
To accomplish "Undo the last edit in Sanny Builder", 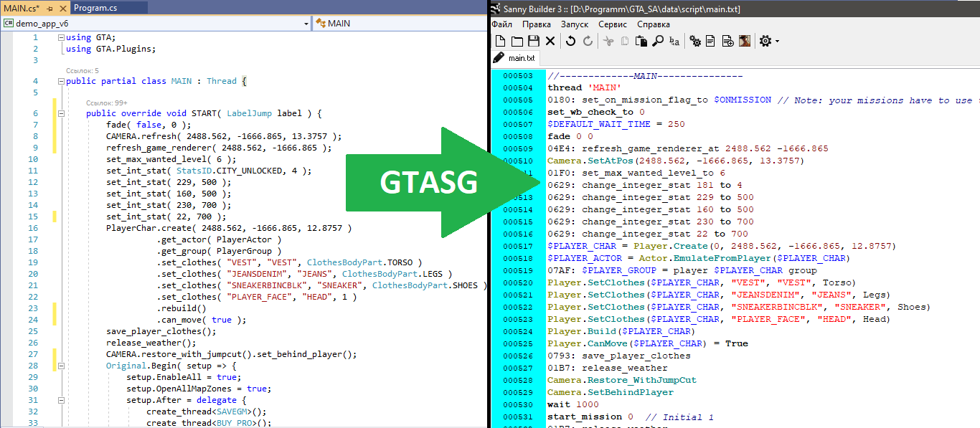I will [x=570, y=41].
